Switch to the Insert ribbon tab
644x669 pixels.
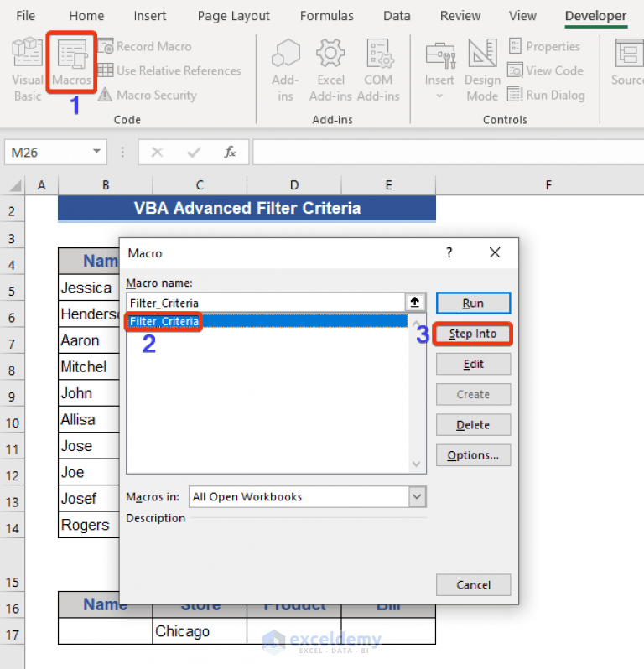[x=150, y=16]
